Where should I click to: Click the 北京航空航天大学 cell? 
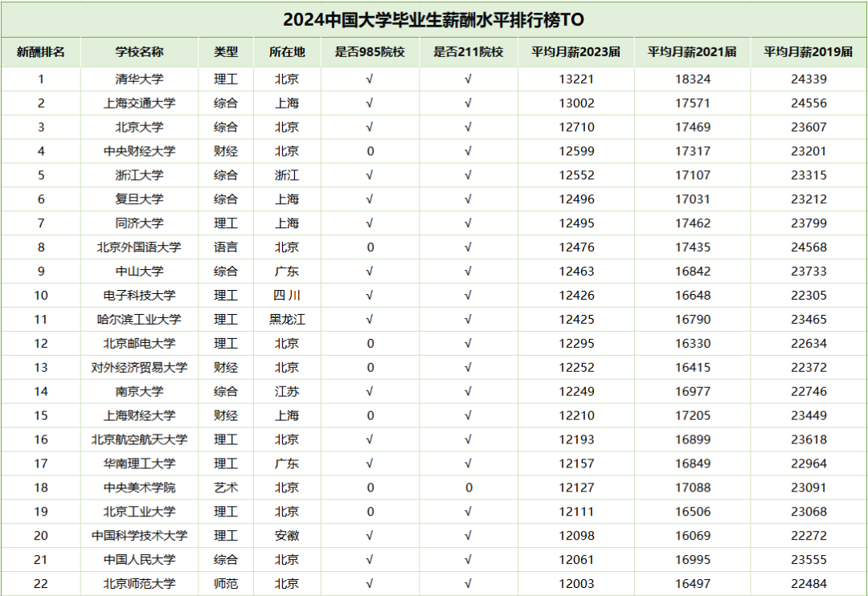point(140,440)
